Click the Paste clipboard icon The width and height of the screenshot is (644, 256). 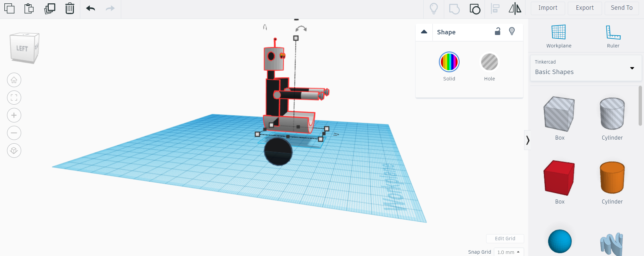(x=29, y=8)
